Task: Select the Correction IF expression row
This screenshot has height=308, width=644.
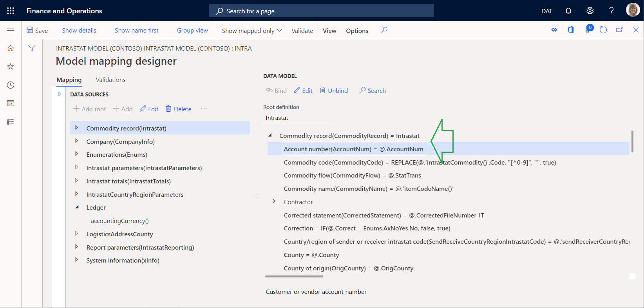Action: click(x=367, y=228)
